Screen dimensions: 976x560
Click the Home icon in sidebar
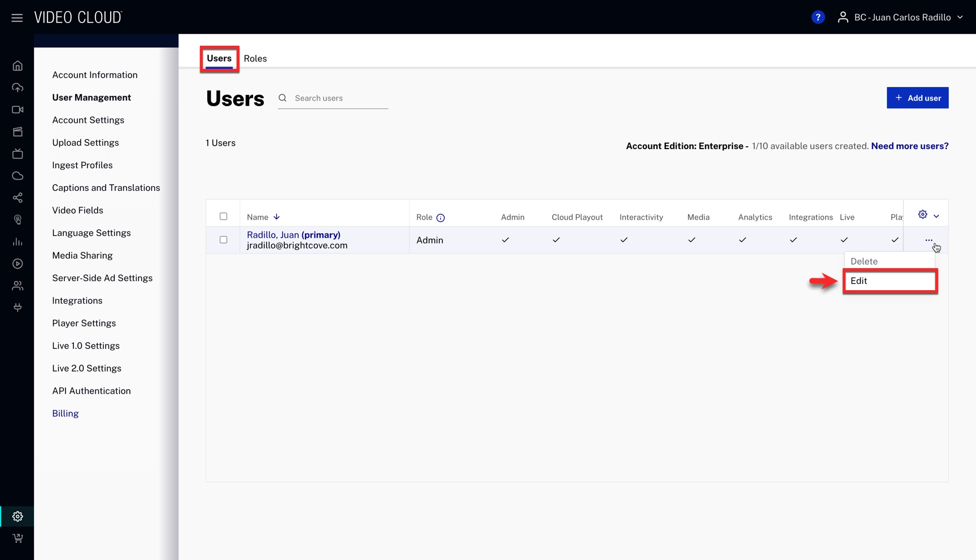(18, 66)
